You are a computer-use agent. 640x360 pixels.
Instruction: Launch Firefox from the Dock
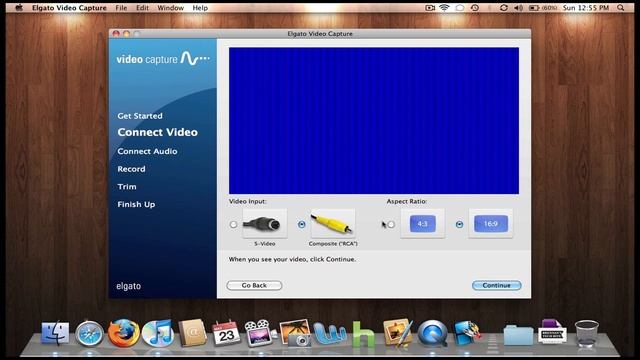[x=124, y=333]
